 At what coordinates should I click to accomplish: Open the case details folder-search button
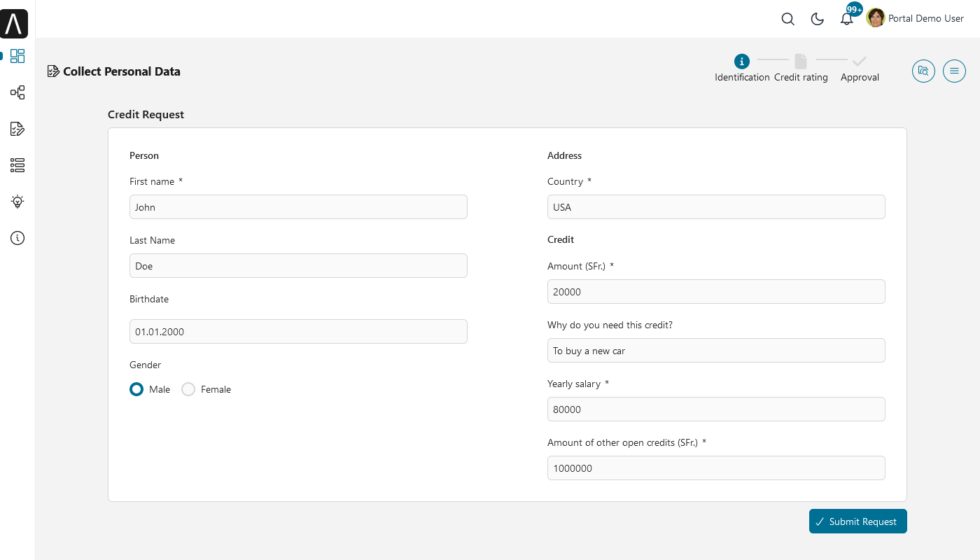923,71
